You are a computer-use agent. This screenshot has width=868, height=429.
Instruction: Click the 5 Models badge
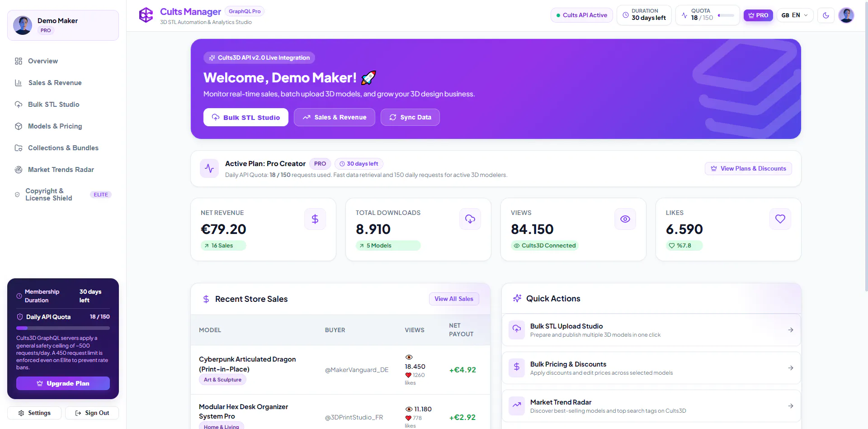point(388,246)
